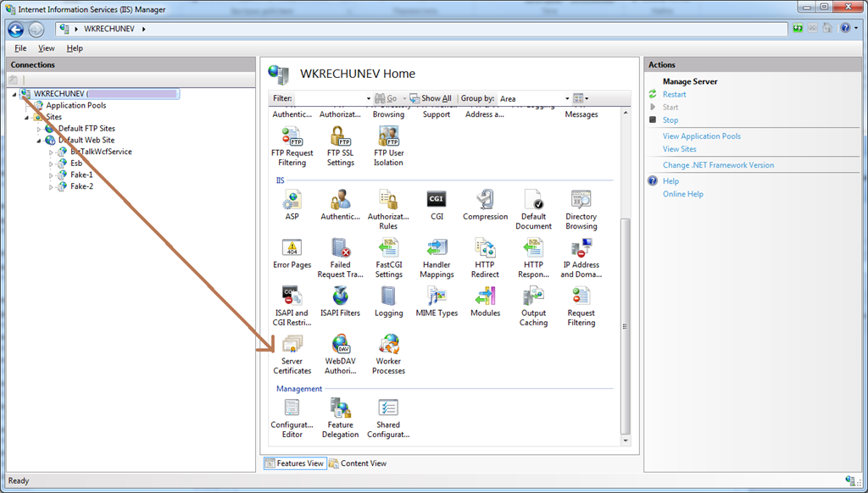Image resolution: width=868 pixels, height=493 pixels.
Task: Open the Filter dropdown arrow
Action: coord(369,98)
